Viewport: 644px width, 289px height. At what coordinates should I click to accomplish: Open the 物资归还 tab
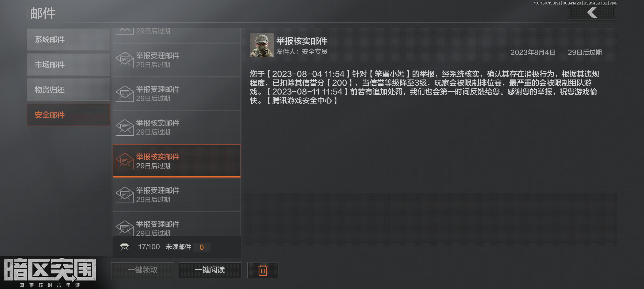pyautogui.click(x=68, y=90)
